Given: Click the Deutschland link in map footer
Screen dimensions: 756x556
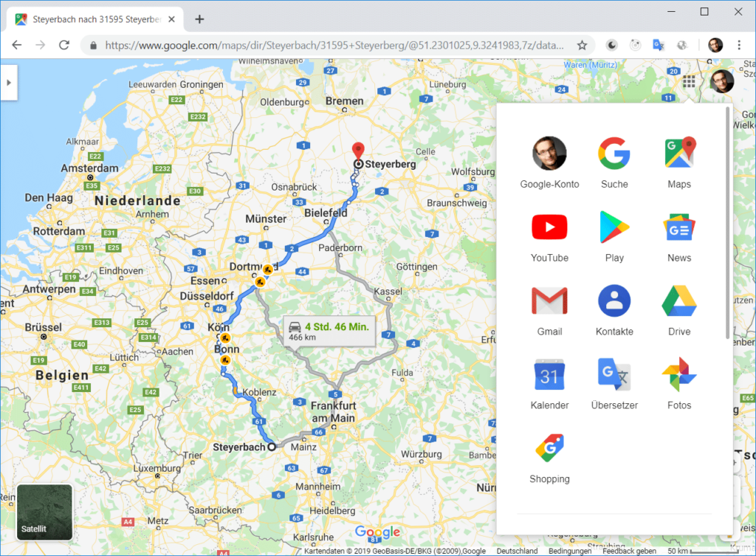Looking at the screenshot, I should [517, 551].
